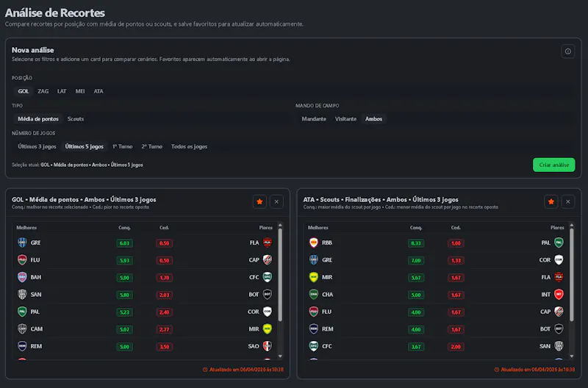Select ZAG position filter
Viewport: 588px width, 388px height.
(43, 91)
